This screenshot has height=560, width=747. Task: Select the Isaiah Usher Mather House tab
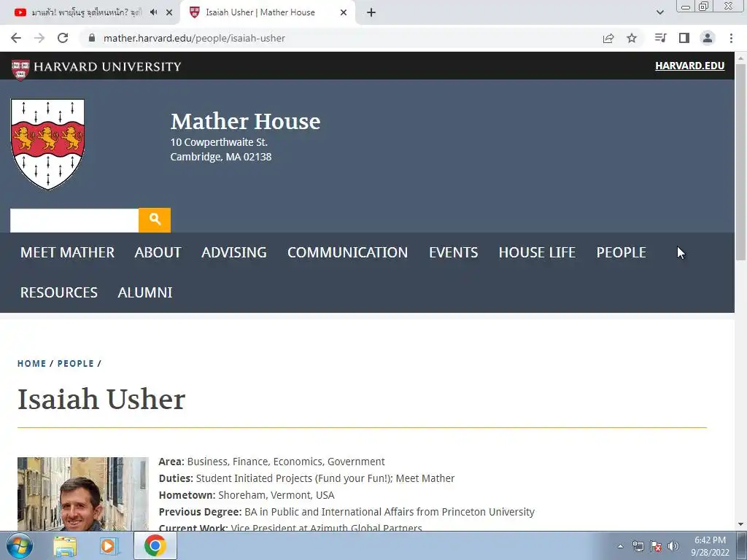tap(260, 12)
